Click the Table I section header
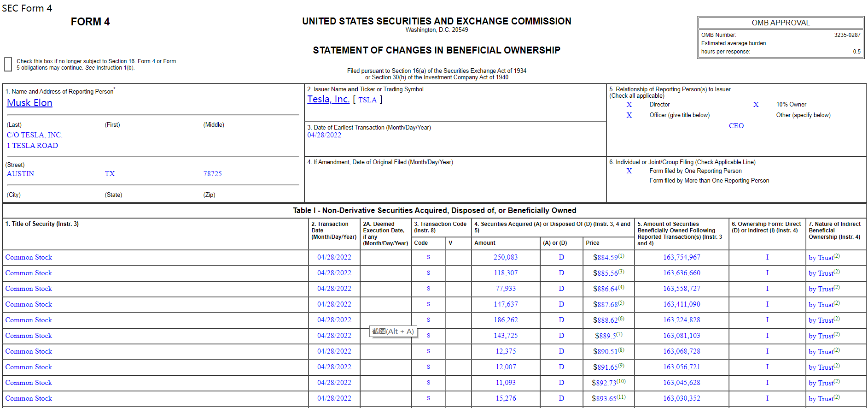 point(434,210)
